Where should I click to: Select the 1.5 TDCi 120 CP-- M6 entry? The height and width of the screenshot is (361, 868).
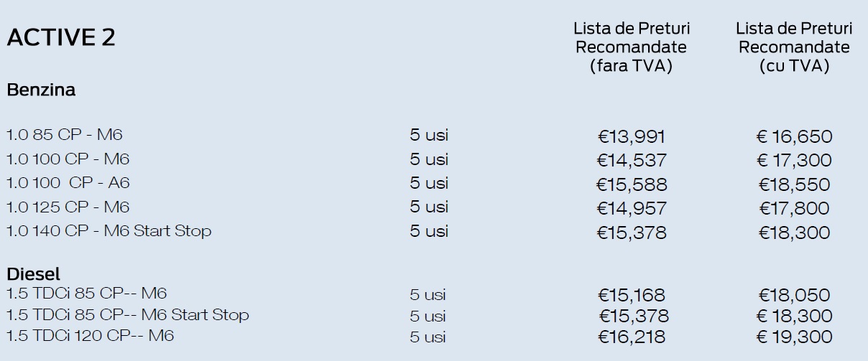tap(91, 336)
